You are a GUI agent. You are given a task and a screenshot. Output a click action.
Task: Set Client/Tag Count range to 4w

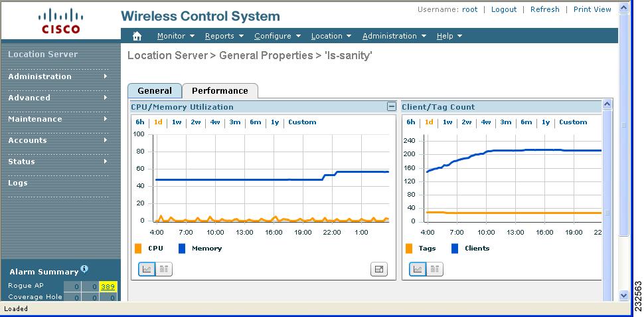(x=486, y=122)
